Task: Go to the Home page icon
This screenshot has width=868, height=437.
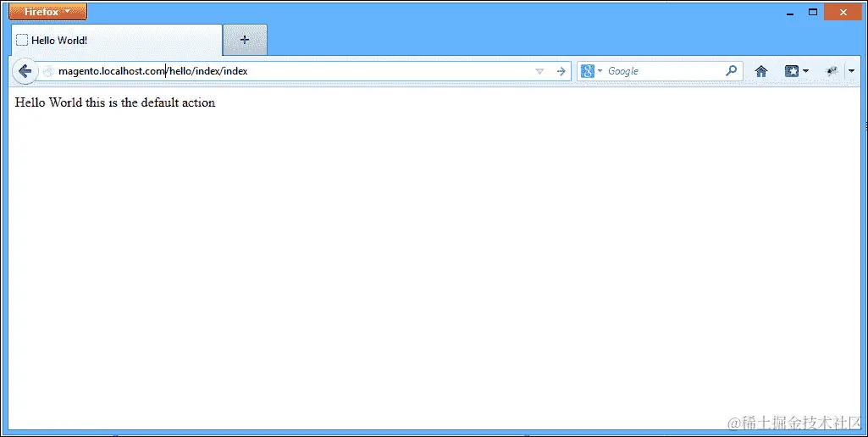Action: click(x=761, y=71)
